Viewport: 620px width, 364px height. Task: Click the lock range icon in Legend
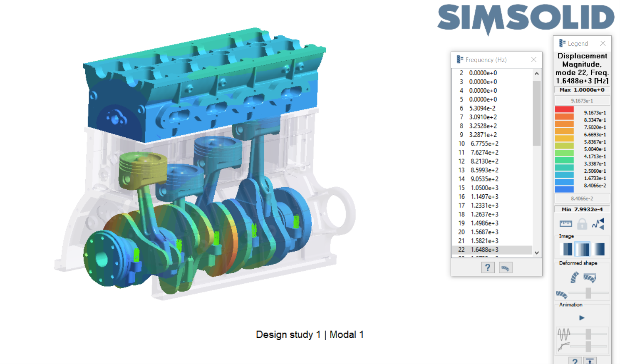(x=582, y=224)
